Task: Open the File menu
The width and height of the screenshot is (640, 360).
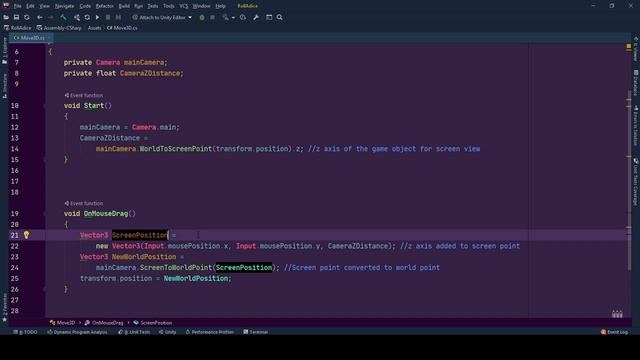Action: [x=18, y=6]
